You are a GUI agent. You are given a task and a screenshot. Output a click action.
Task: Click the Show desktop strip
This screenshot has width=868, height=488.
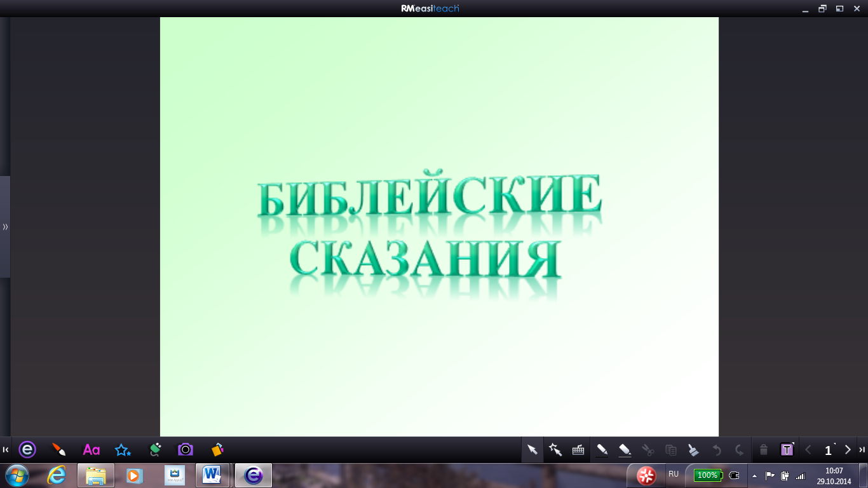click(x=864, y=475)
